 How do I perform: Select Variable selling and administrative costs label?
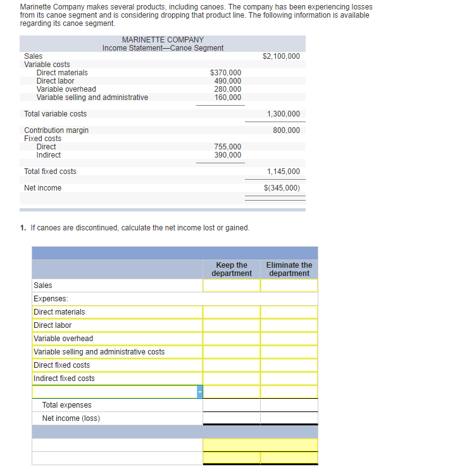118,352
